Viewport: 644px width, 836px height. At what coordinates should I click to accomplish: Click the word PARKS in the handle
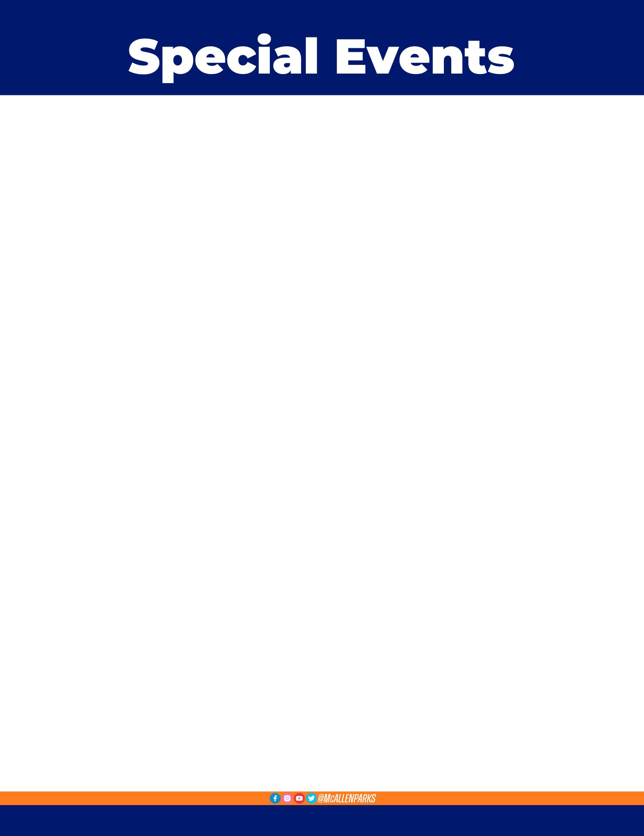(366, 798)
